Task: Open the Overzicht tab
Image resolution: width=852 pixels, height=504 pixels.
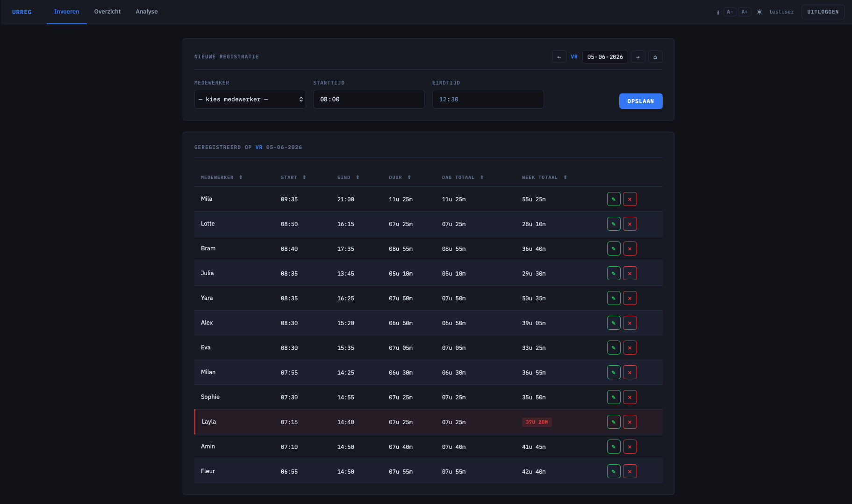Action: 107,12
